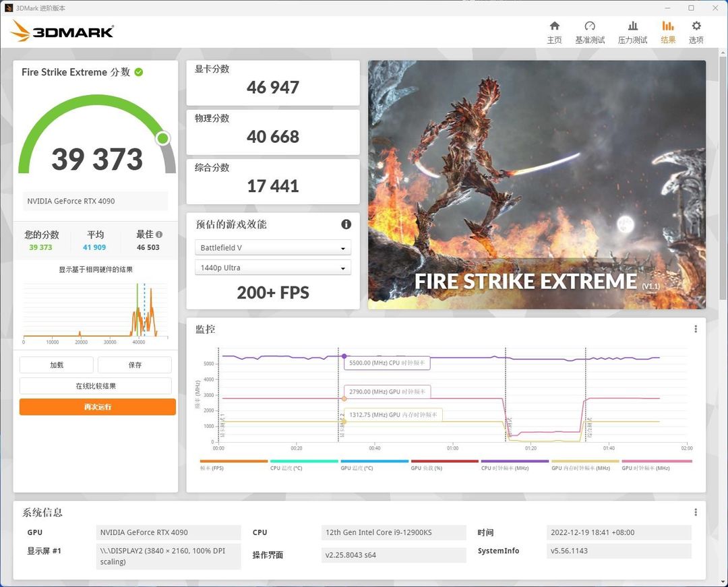This screenshot has height=587, width=728.
Task: Minimize the 3DMark window
Action: coord(667,8)
